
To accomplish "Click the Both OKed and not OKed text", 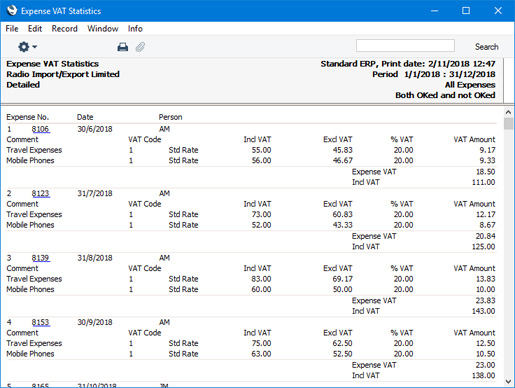I will point(445,95).
